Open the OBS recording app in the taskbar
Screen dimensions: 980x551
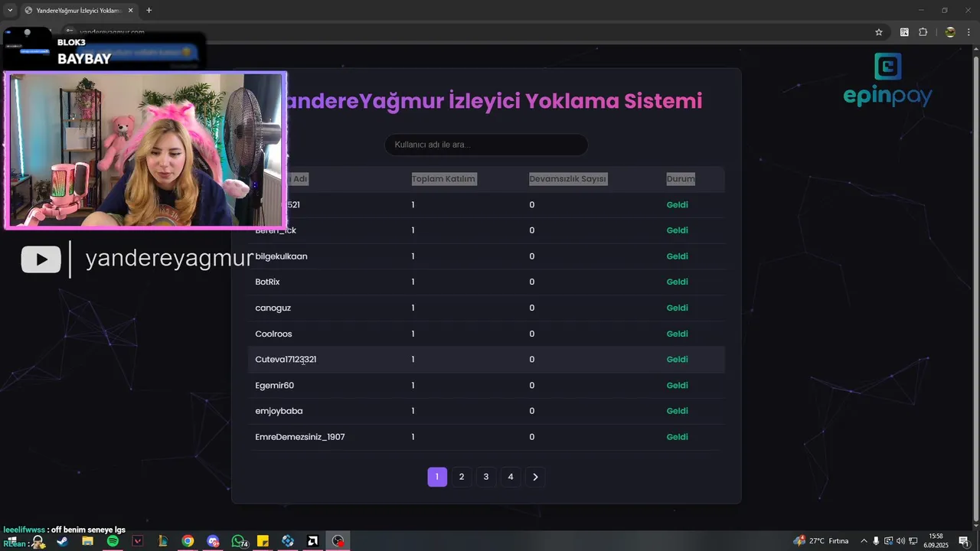pyautogui.click(x=338, y=541)
